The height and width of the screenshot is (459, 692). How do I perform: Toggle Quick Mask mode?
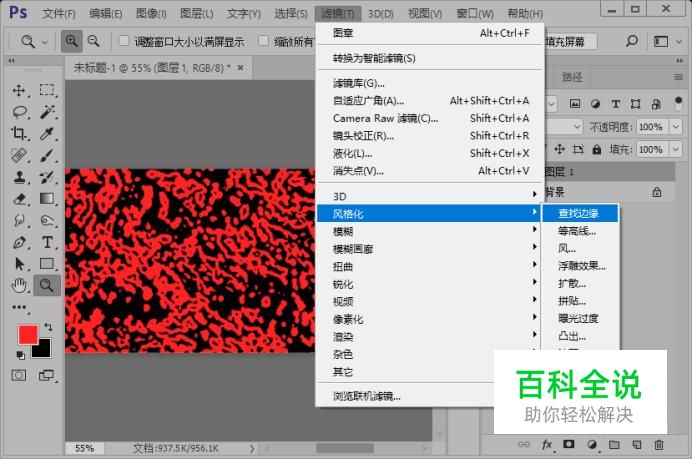click(19, 375)
